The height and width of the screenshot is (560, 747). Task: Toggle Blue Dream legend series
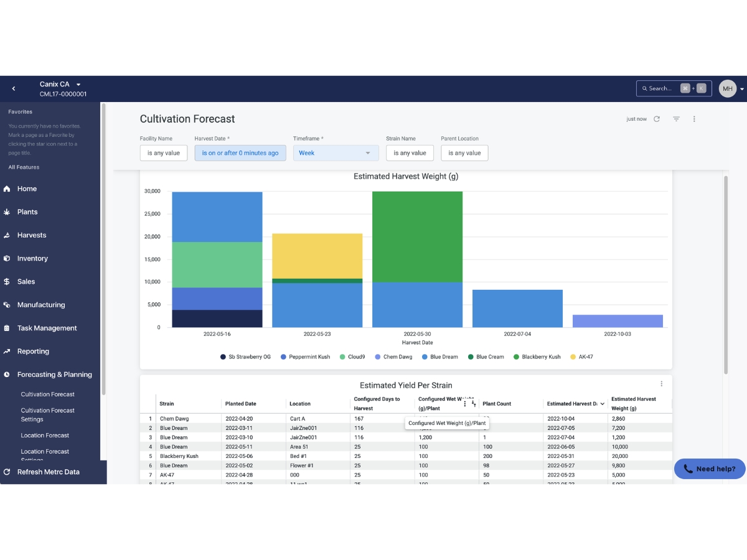click(439, 357)
